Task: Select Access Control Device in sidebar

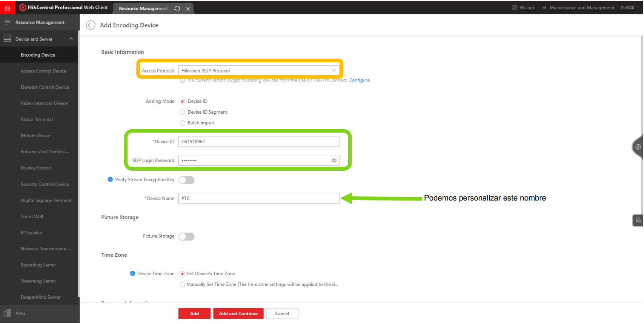Action: coord(43,71)
